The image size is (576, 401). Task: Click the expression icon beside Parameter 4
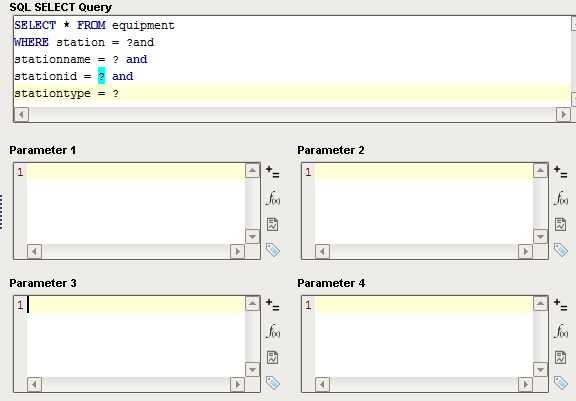click(x=561, y=305)
